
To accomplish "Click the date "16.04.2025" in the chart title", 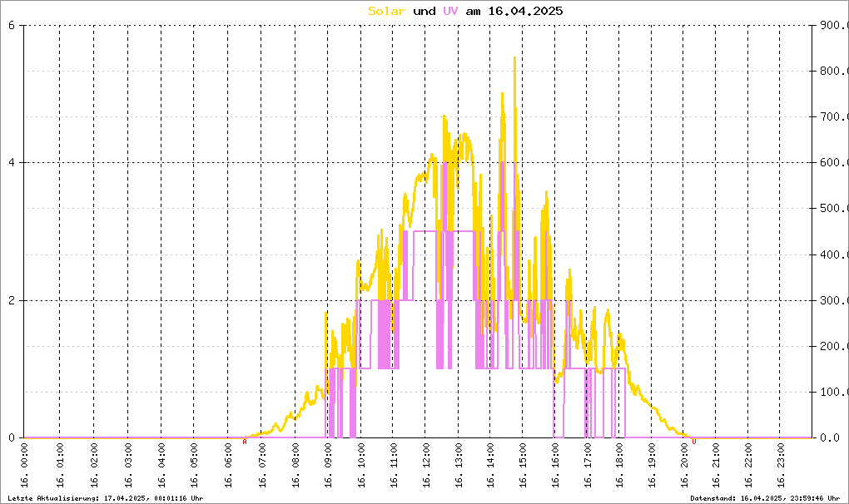I will 526,11.
